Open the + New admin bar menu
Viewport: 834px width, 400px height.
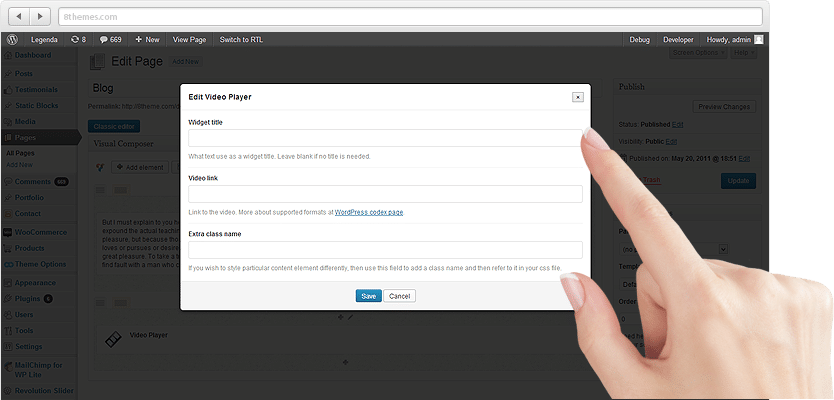tap(147, 39)
